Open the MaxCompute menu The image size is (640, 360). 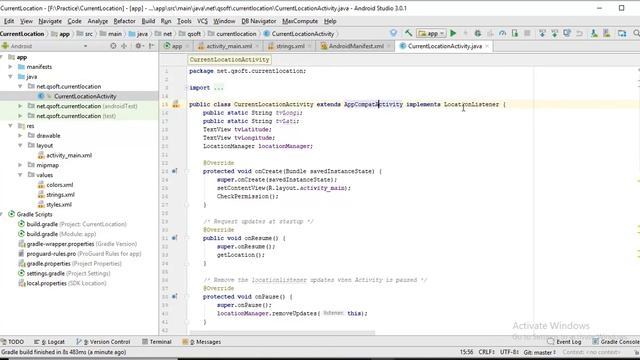tap(300, 21)
